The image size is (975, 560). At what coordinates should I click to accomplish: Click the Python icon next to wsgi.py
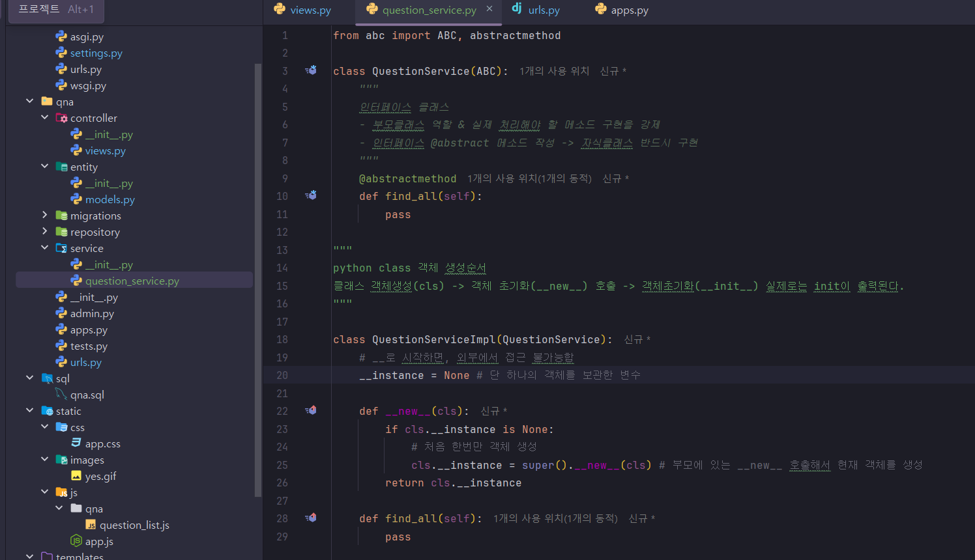coord(61,85)
